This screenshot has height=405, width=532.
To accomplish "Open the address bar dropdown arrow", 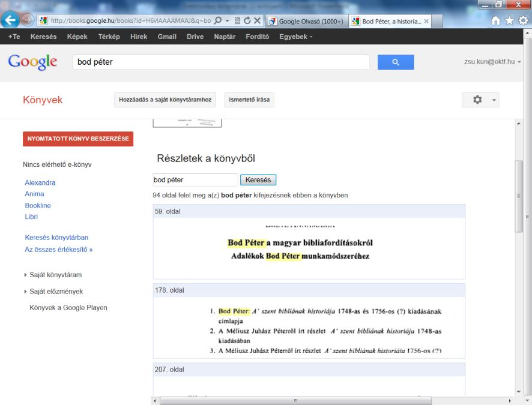I will point(227,21).
